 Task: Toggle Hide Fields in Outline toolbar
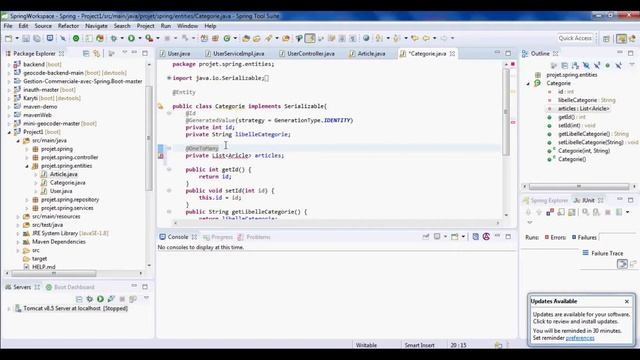click(x=586, y=65)
